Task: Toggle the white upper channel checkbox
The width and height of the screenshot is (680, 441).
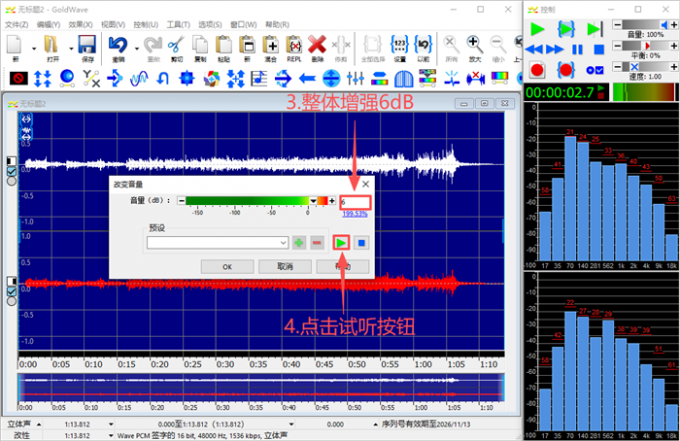Action: [x=12, y=172]
